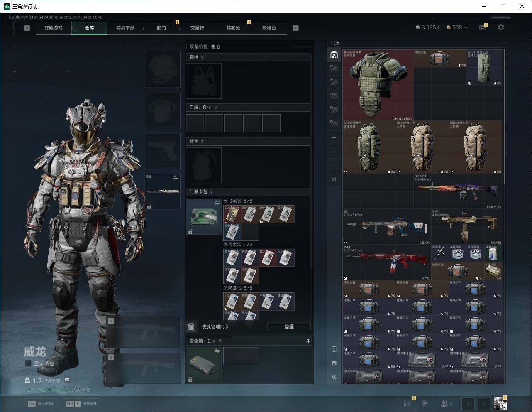Select the empty backpack slot

[x=204, y=165]
